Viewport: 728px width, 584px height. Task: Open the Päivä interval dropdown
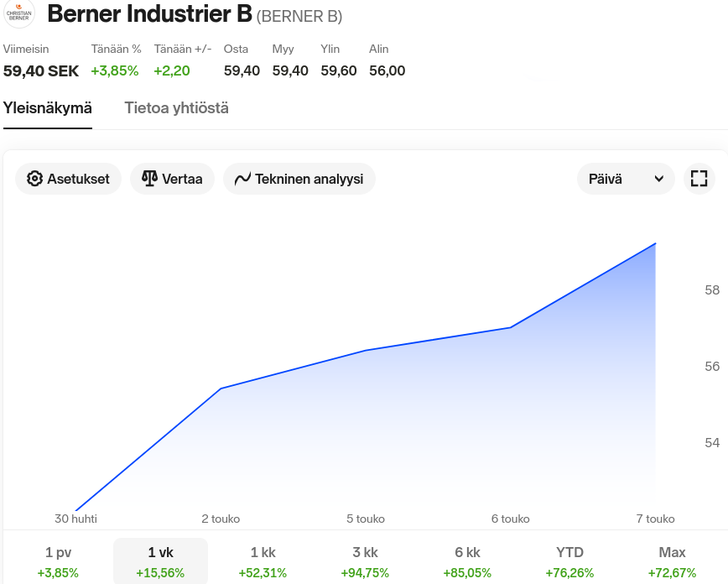pyautogui.click(x=625, y=179)
